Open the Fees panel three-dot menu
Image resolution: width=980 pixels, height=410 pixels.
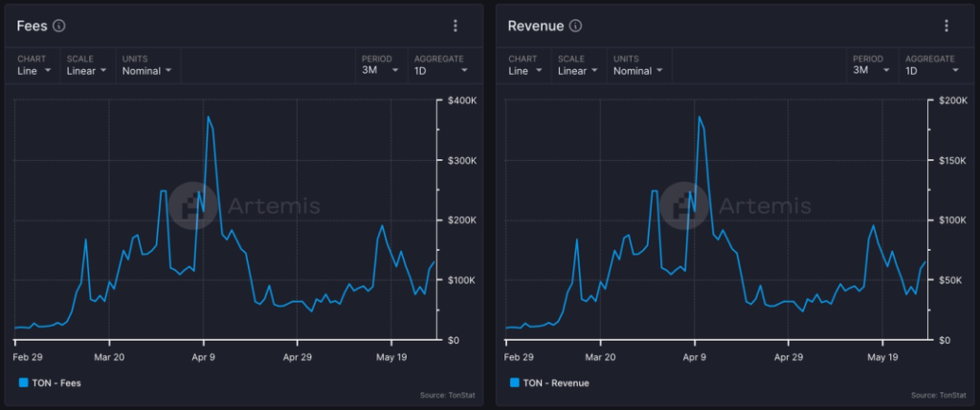(456, 26)
